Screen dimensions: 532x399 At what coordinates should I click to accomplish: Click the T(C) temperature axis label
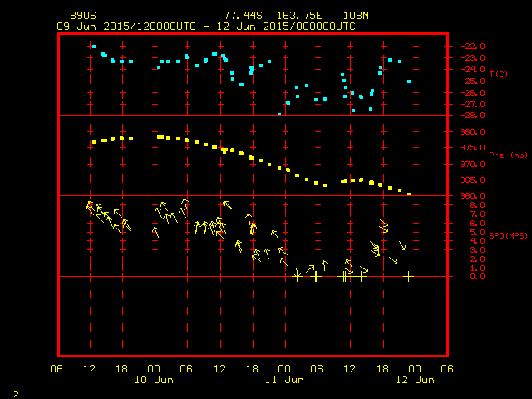pos(499,74)
